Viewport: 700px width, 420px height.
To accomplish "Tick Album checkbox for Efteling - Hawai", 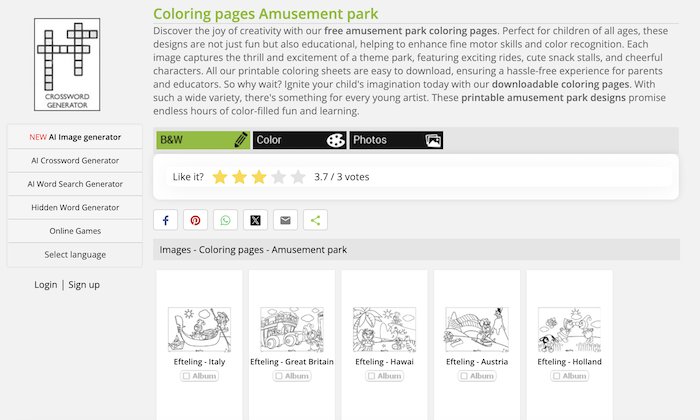I will click(371, 376).
